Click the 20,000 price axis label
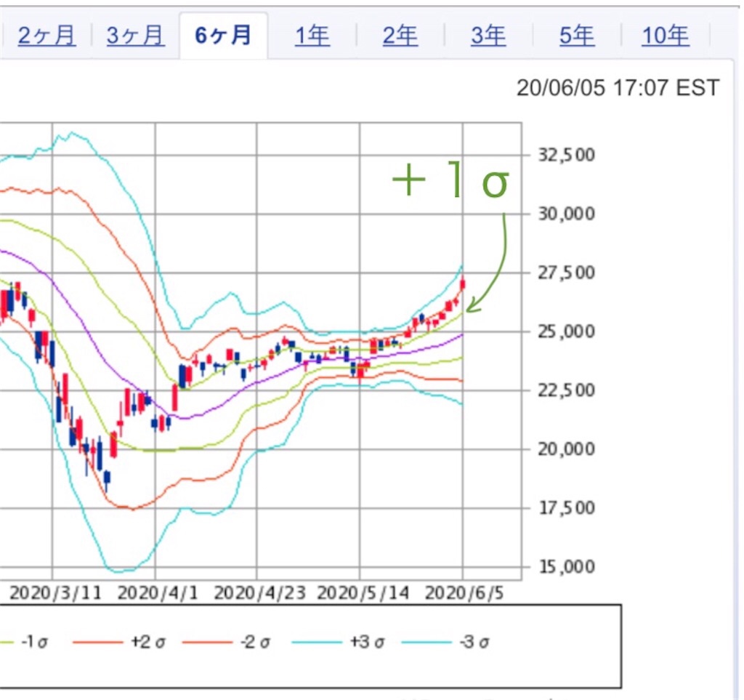Image resolution: width=744 pixels, height=700 pixels. 566,448
